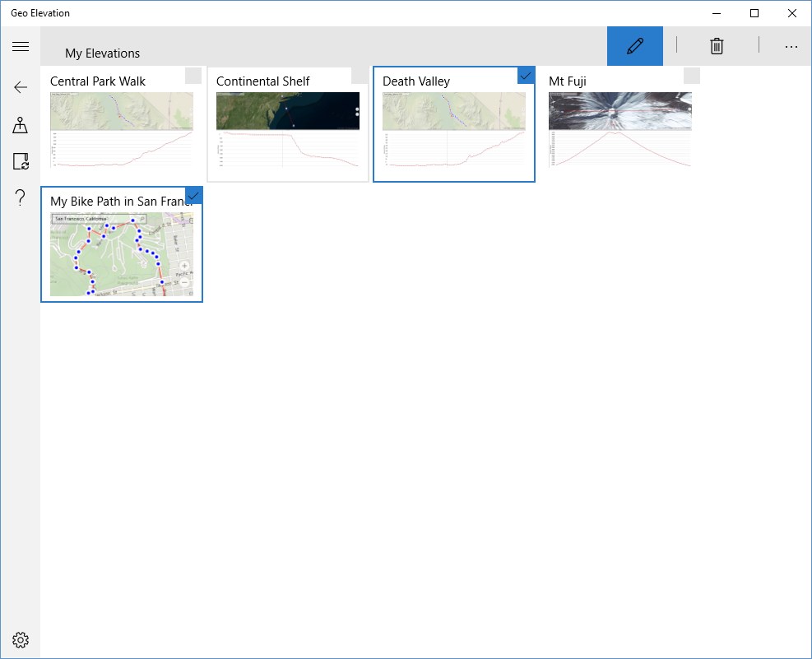Delete selected elevations with the trash icon
The width and height of the screenshot is (812, 659).
click(716, 46)
